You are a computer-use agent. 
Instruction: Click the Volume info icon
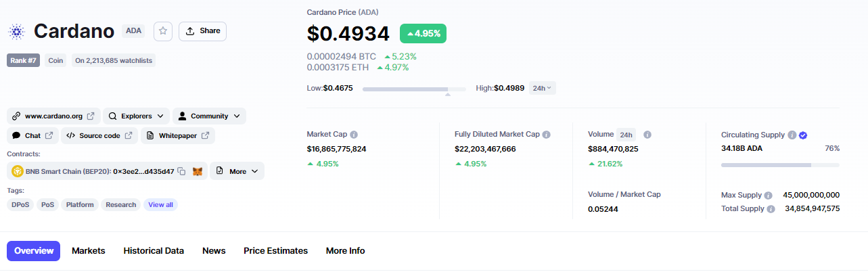coord(647,135)
